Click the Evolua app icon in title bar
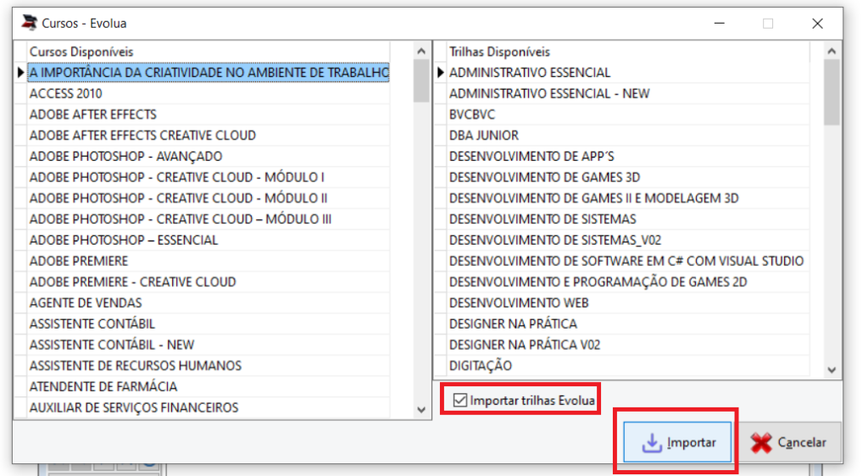 click(29, 23)
